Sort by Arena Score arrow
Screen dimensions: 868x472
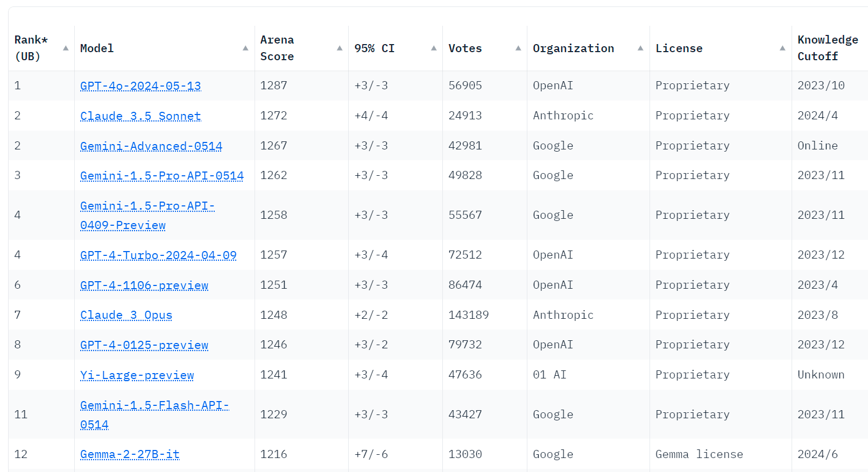[x=340, y=48]
